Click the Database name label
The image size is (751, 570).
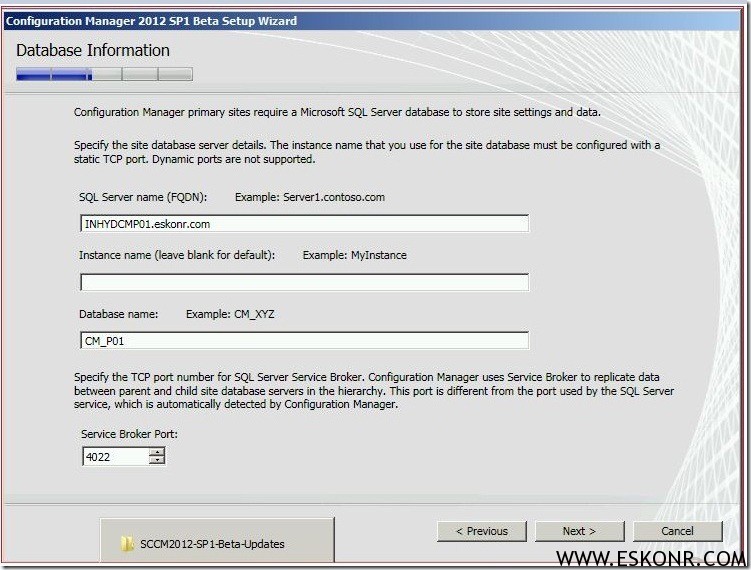pyautogui.click(x=118, y=314)
